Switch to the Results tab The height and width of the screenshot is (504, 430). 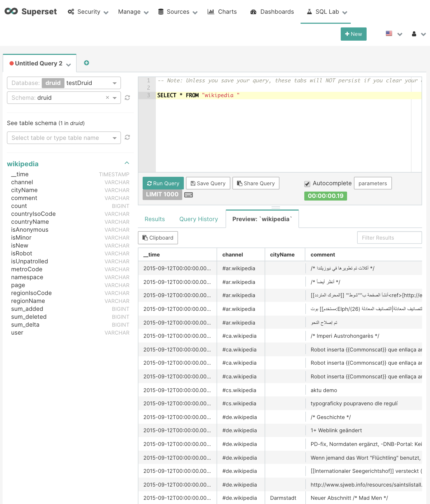[155, 219]
